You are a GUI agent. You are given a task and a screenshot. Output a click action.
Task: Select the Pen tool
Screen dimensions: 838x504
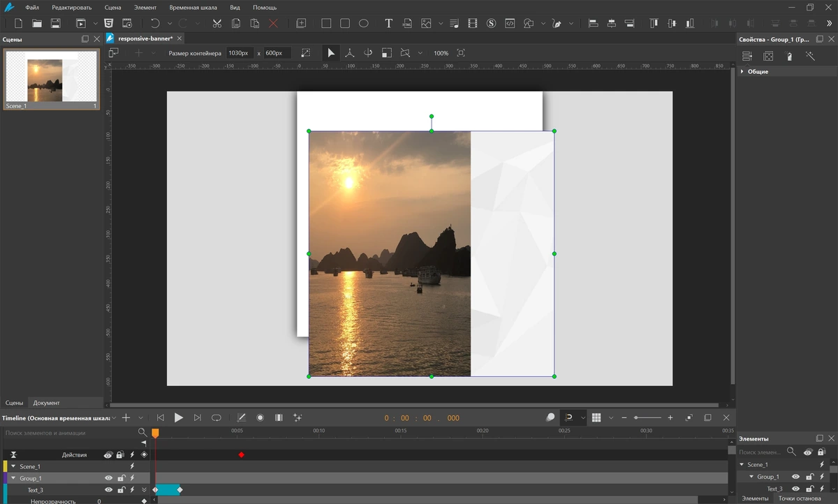tap(557, 24)
